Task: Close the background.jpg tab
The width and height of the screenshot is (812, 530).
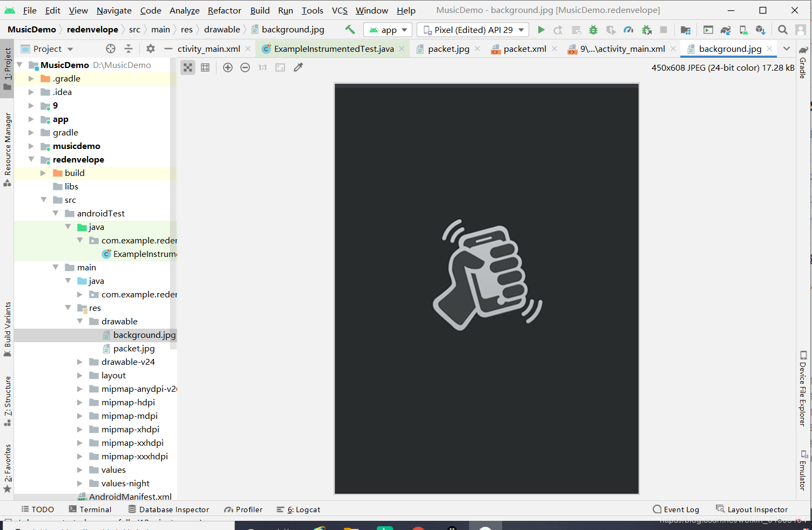Action: [x=769, y=49]
